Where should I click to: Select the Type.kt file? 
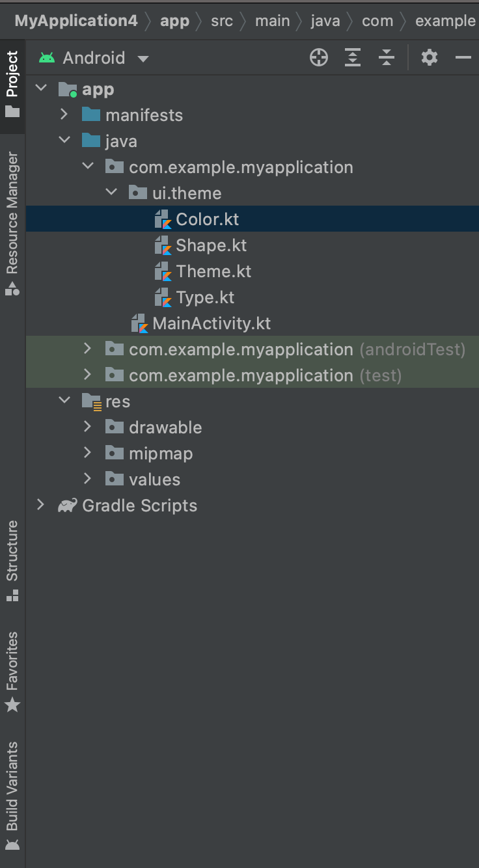pyautogui.click(x=205, y=297)
